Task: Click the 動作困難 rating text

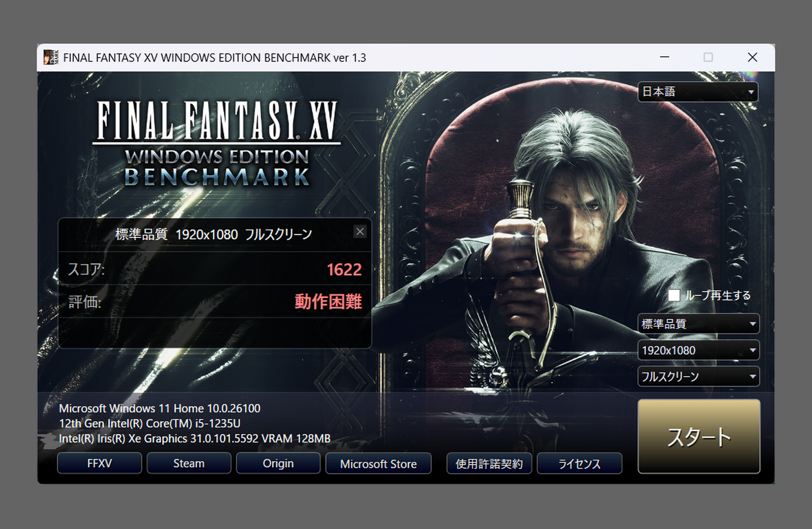Action: click(328, 302)
